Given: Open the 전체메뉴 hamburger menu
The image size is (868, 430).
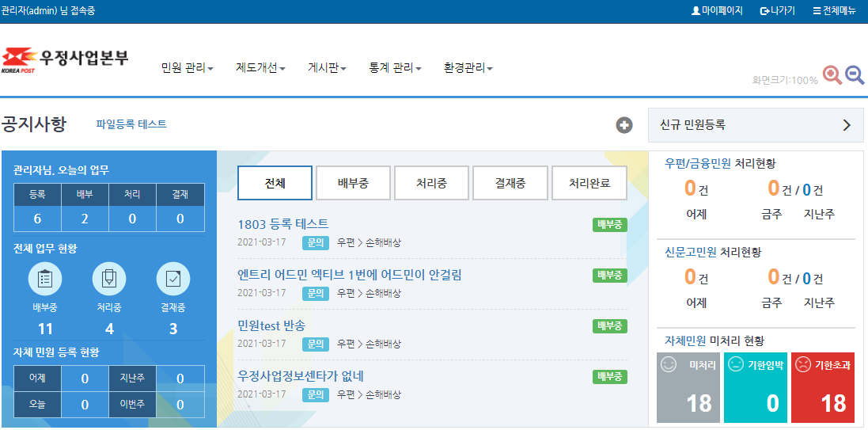Looking at the screenshot, I should [834, 11].
